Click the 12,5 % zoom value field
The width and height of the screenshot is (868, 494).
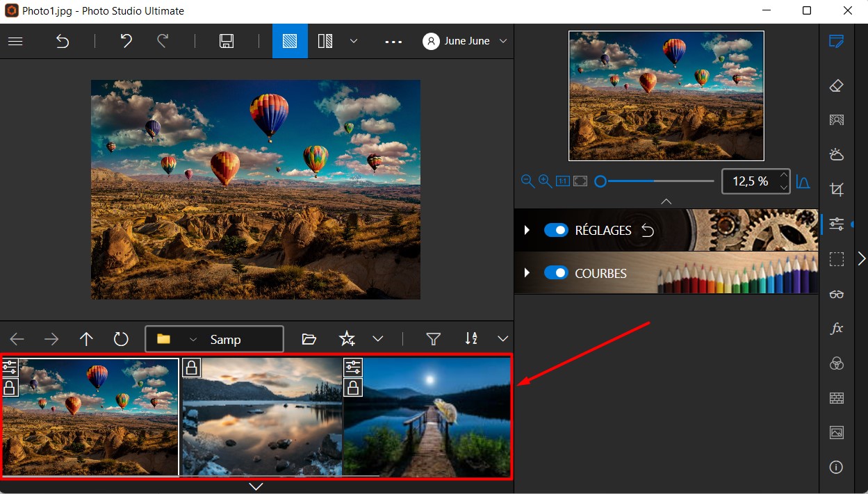click(x=751, y=181)
